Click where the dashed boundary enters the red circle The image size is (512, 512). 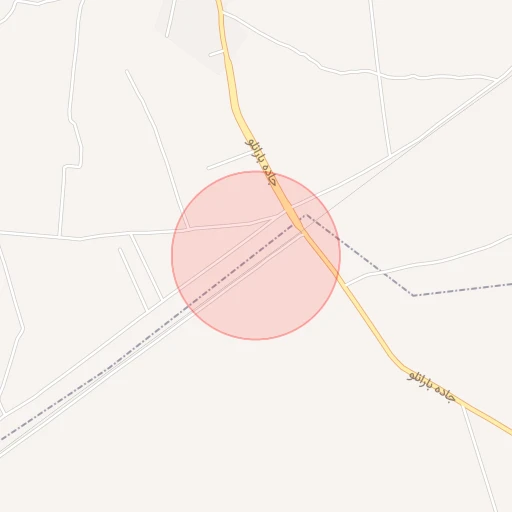pos(190,305)
